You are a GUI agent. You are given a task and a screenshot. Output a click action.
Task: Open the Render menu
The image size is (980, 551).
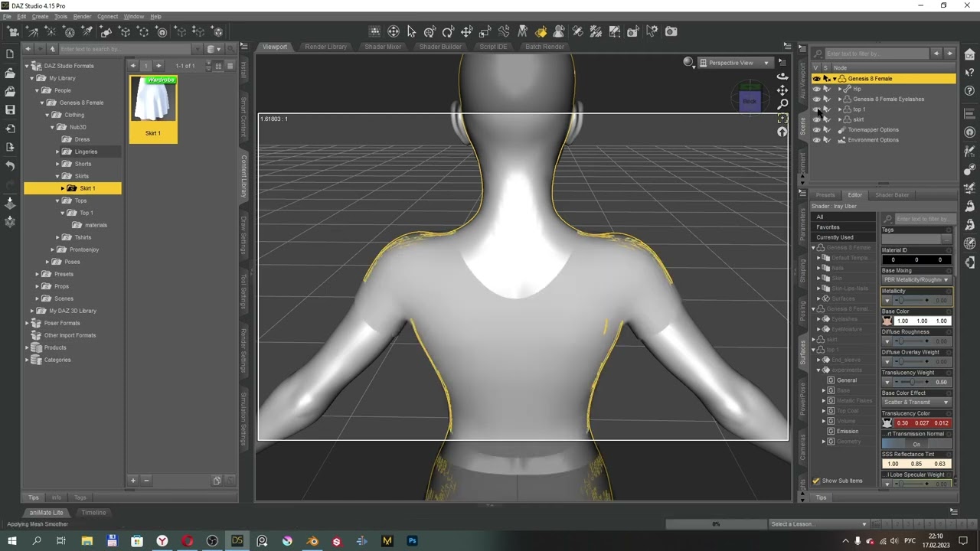point(82,16)
